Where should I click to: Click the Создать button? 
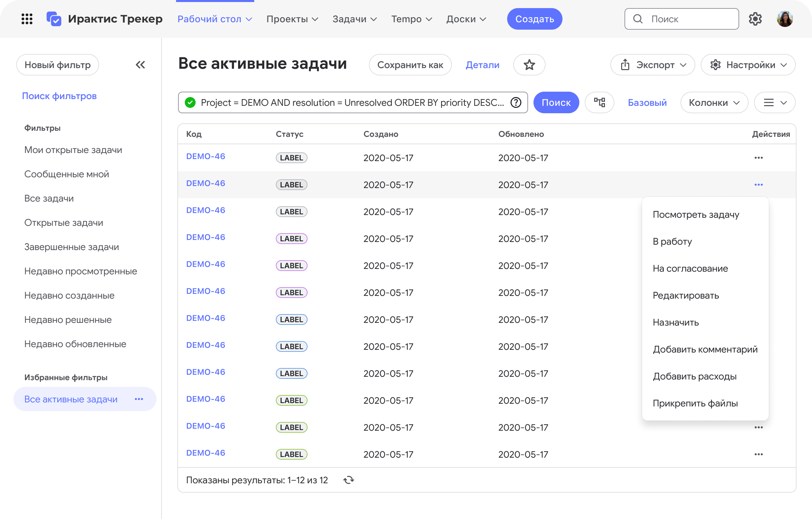(535, 19)
